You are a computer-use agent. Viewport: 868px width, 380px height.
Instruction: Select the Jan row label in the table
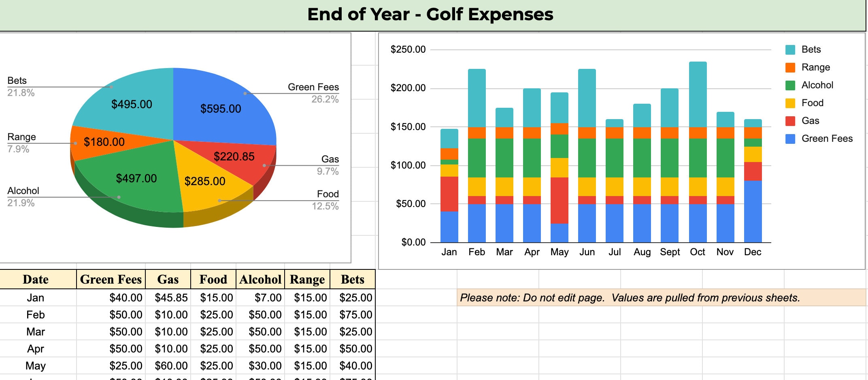pos(36,297)
